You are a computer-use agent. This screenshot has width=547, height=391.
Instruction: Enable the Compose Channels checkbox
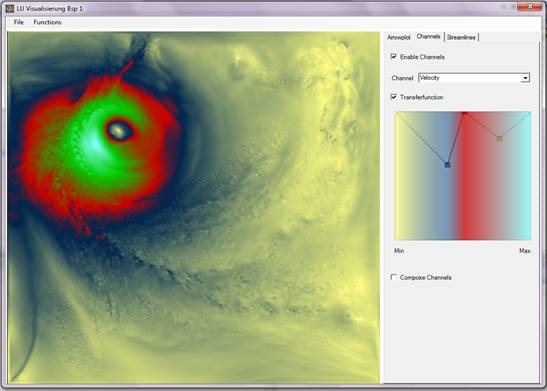(394, 277)
